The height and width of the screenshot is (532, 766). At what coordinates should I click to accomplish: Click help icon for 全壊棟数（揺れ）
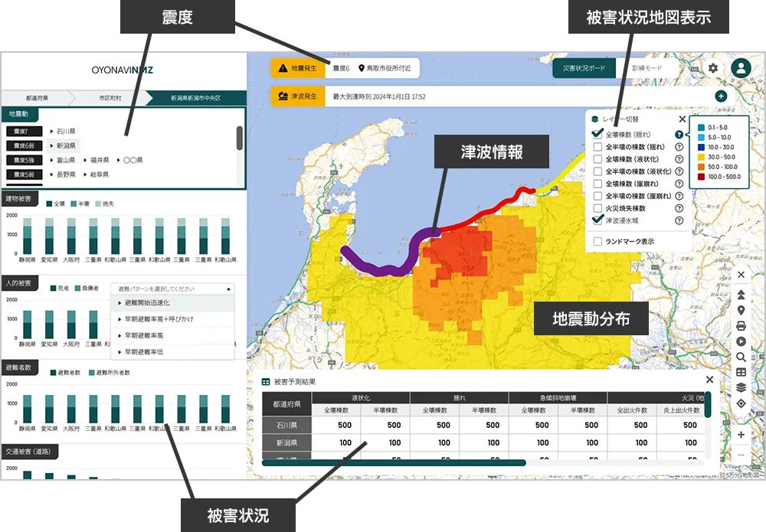click(x=679, y=135)
